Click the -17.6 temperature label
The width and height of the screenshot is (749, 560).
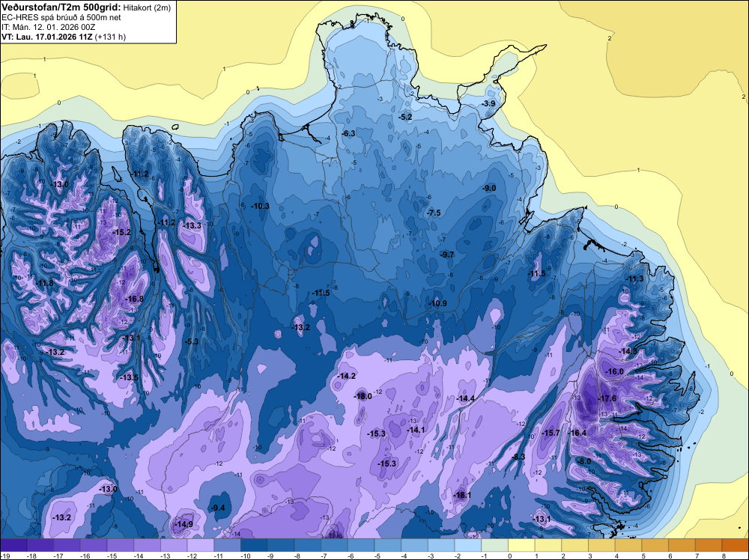tap(607, 398)
